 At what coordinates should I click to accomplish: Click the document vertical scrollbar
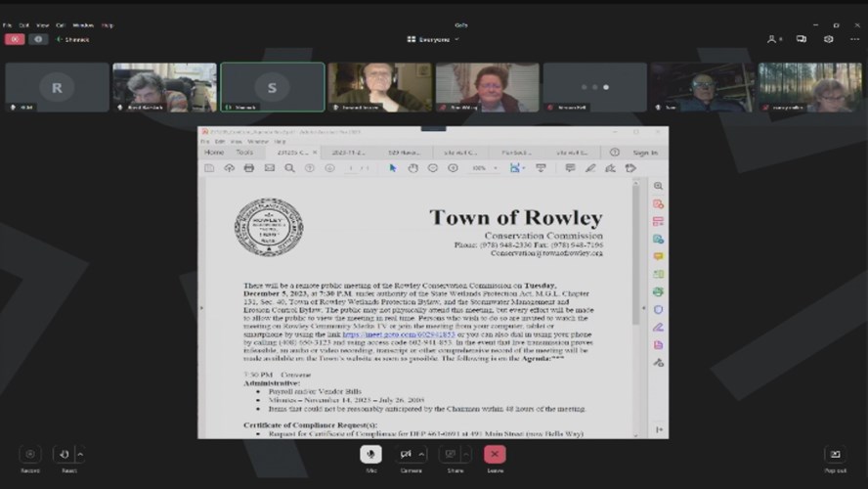click(x=635, y=254)
